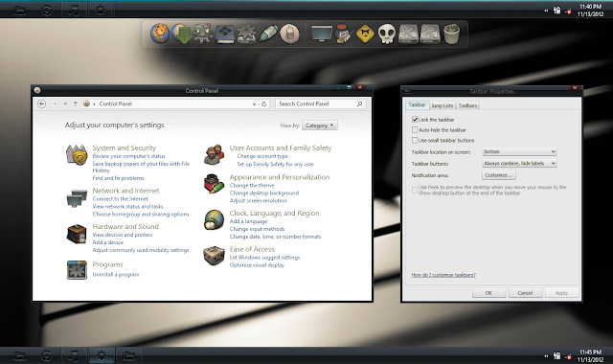Screen dimensions: 613x364
Task: Click the Network and Internet monitors icon
Action: click(77, 198)
